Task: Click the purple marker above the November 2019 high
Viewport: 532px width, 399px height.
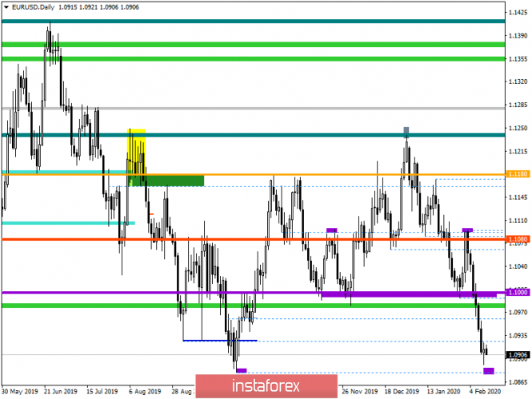Action: (x=332, y=230)
